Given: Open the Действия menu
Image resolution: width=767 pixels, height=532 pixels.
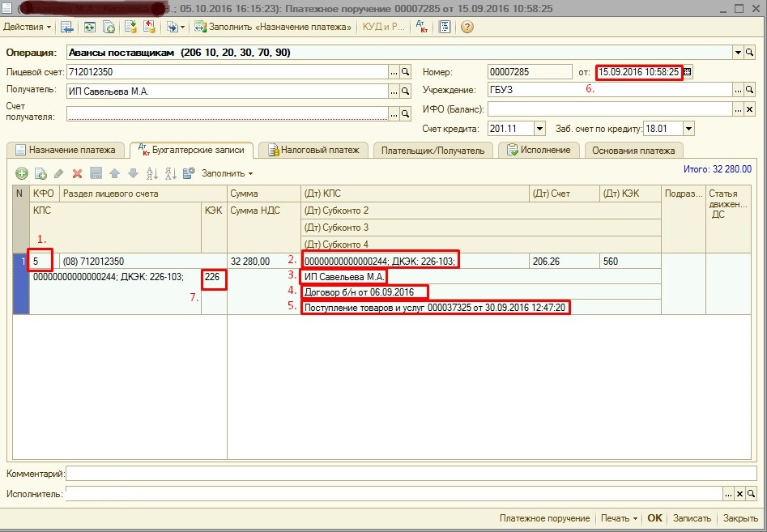Looking at the screenshot, I should 27,27.
